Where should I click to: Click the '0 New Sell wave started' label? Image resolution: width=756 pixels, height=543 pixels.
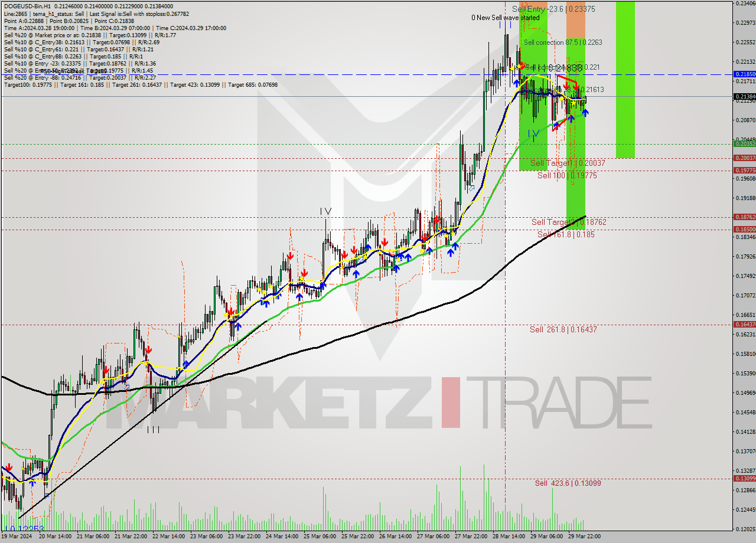pos(505,18)
